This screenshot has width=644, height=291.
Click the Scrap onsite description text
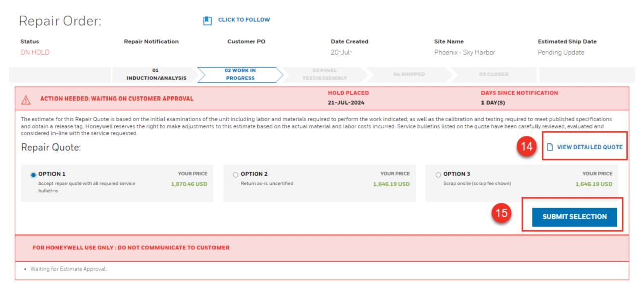pyautogui.click(x=477, y=183)
